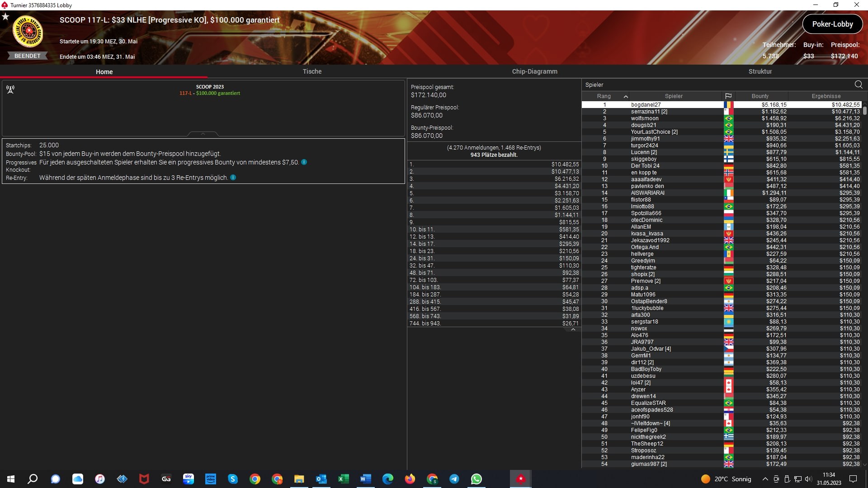Select player row giumas987 [2]

click(x=722, y=464)
